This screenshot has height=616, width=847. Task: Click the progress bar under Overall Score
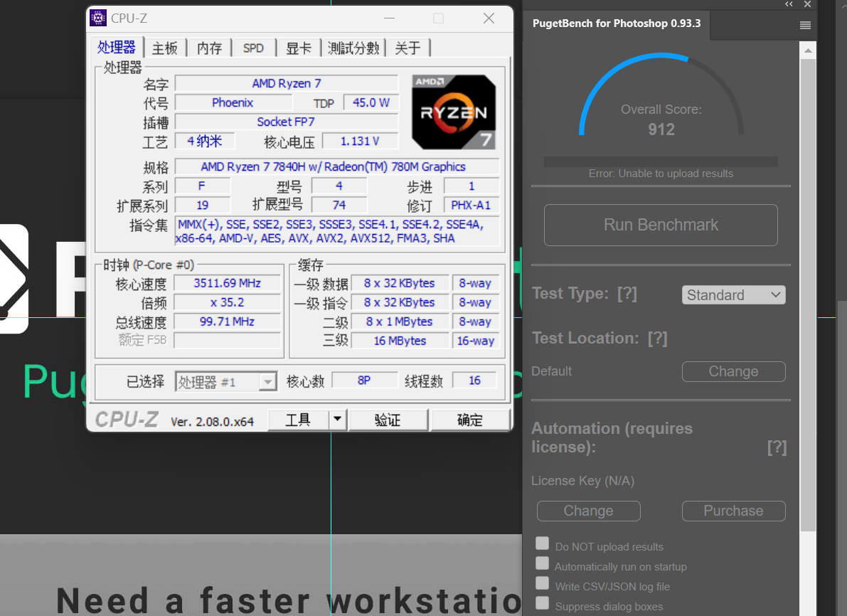(x=661, y=161)
